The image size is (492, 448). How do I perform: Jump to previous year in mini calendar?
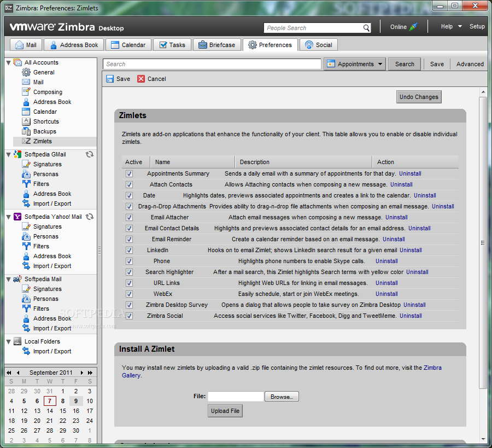(x=9, y=373)
